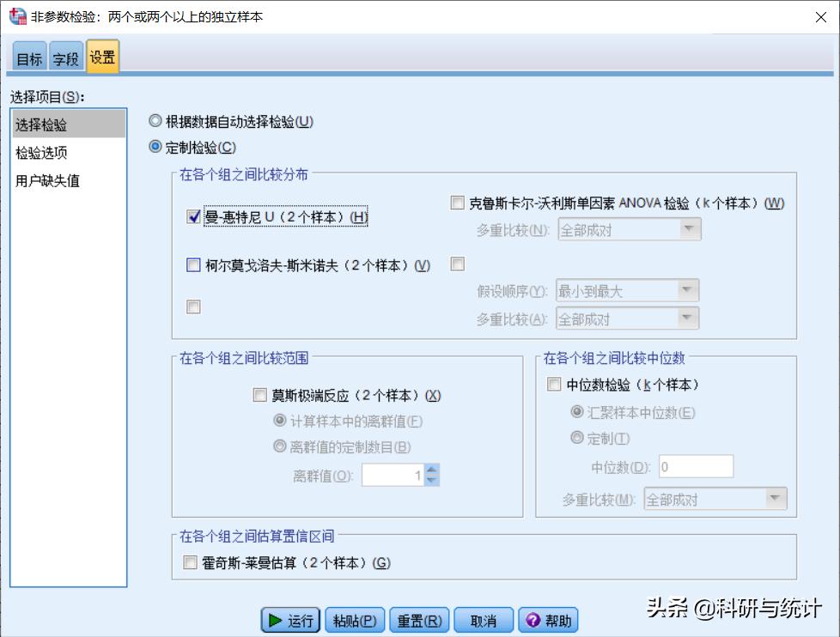This screenshot has width=840, height=637.
Task: Click the SPSS dialog icon in the title bar
Action: [15, 15]
